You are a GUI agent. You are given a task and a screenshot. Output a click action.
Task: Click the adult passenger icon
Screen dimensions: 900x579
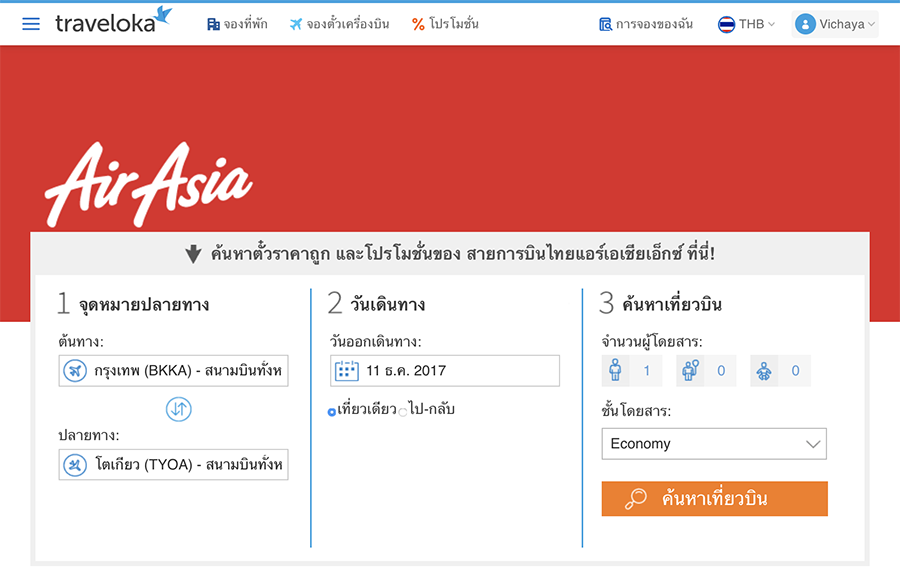pos(615,370)
